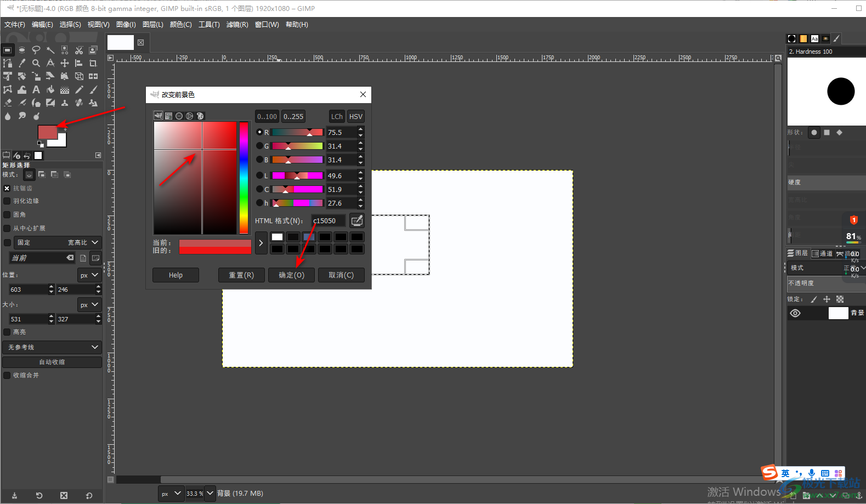The height and width of the screenshot is (504, 866).
Task: Click the R channel color slider
Action: [x=297, y=132]
